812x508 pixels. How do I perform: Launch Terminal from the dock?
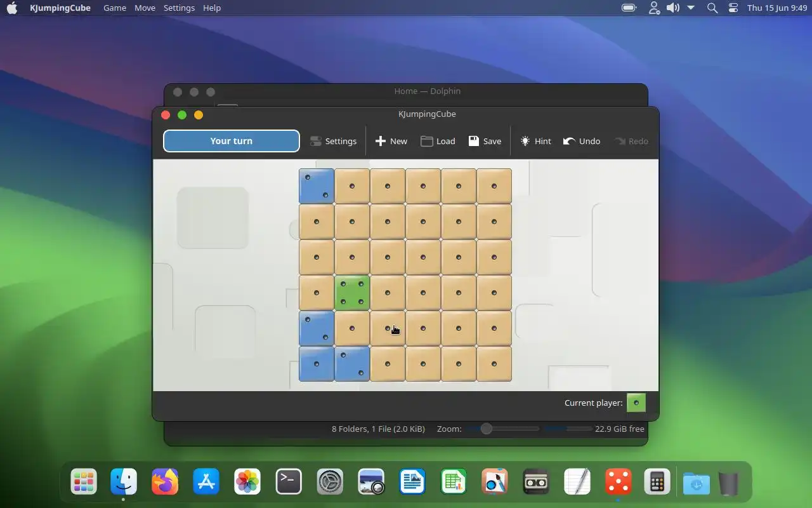click(289, 482)
